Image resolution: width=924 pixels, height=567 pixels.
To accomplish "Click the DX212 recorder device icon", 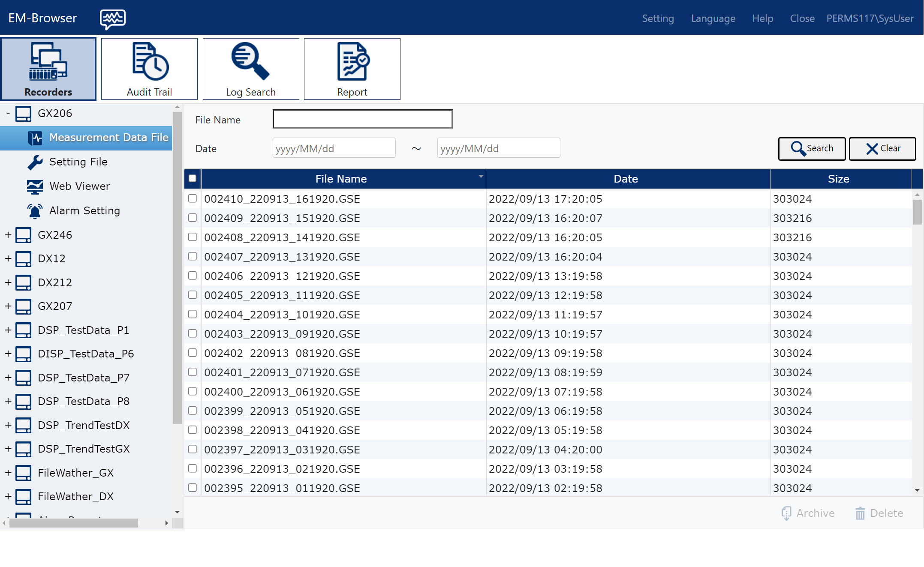I will [23, 282].
